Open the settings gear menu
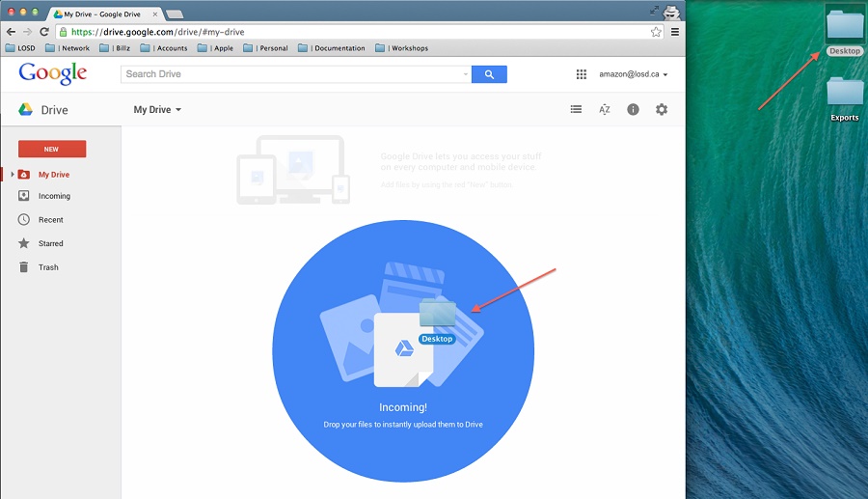 click(662, 110)
